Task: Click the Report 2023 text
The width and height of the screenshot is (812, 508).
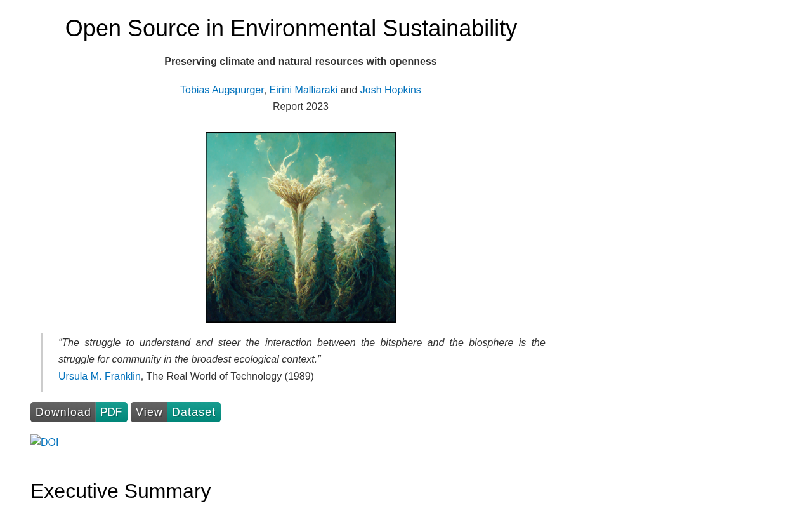Action: [301, 107]
